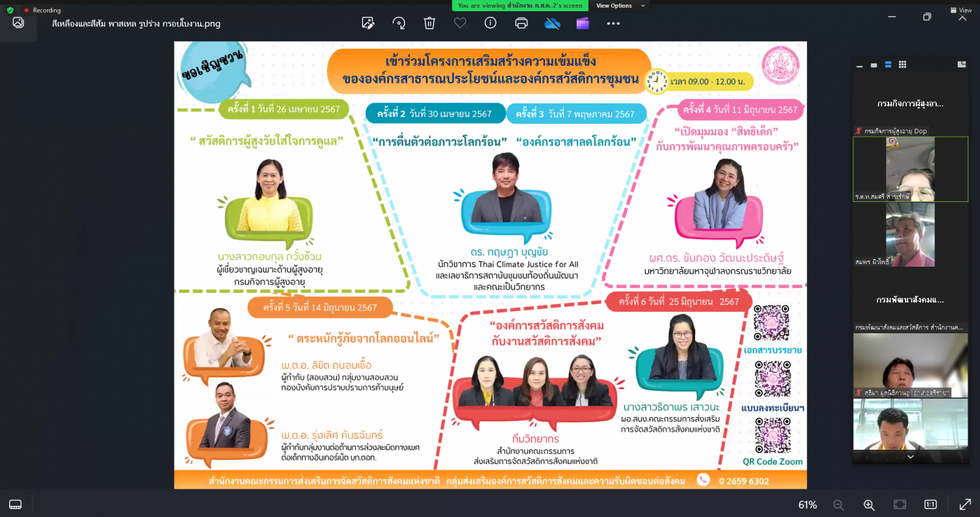This screenshot has height=517, width=980.
Task: Toggle the filmstrip icon at bottom left
Action: [x=15, y=505]
